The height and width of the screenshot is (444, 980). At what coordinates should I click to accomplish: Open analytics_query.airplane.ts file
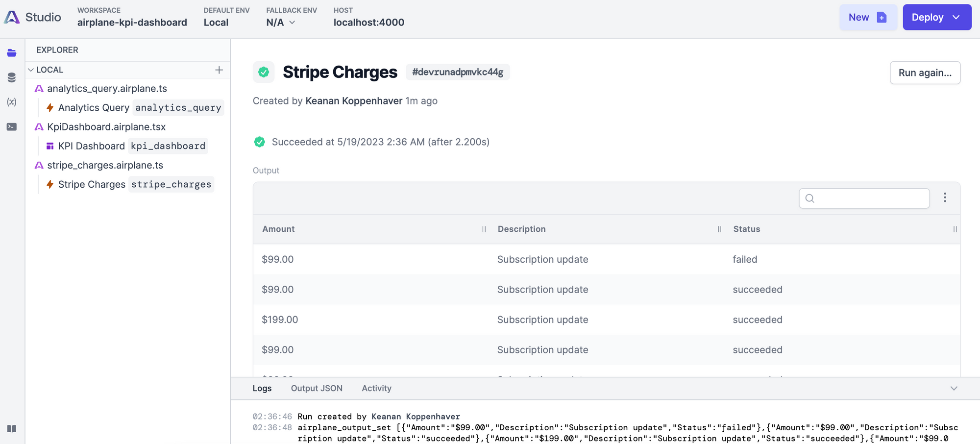[107, 89]
